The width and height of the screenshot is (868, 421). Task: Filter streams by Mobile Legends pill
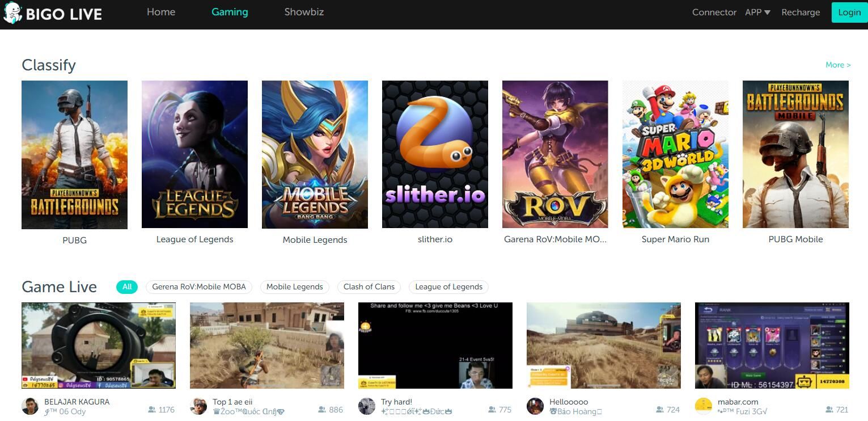(x=295, y=287)
